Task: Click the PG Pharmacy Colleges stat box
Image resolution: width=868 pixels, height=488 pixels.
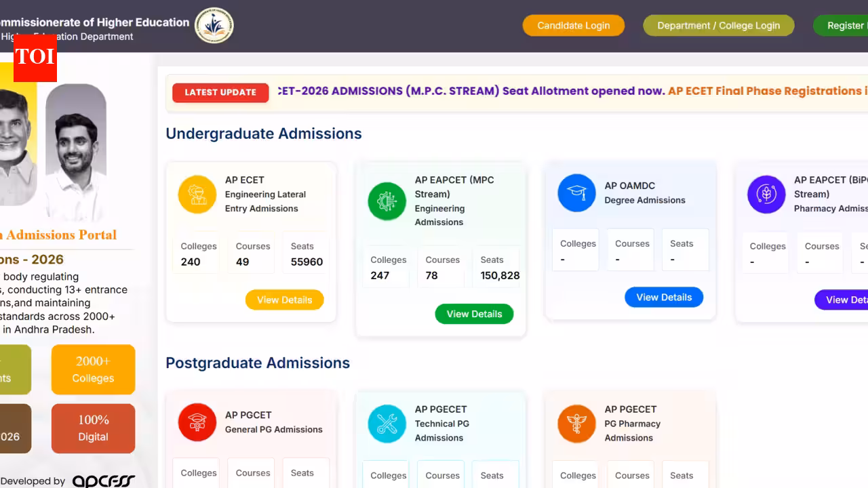Action: [576, 474]
